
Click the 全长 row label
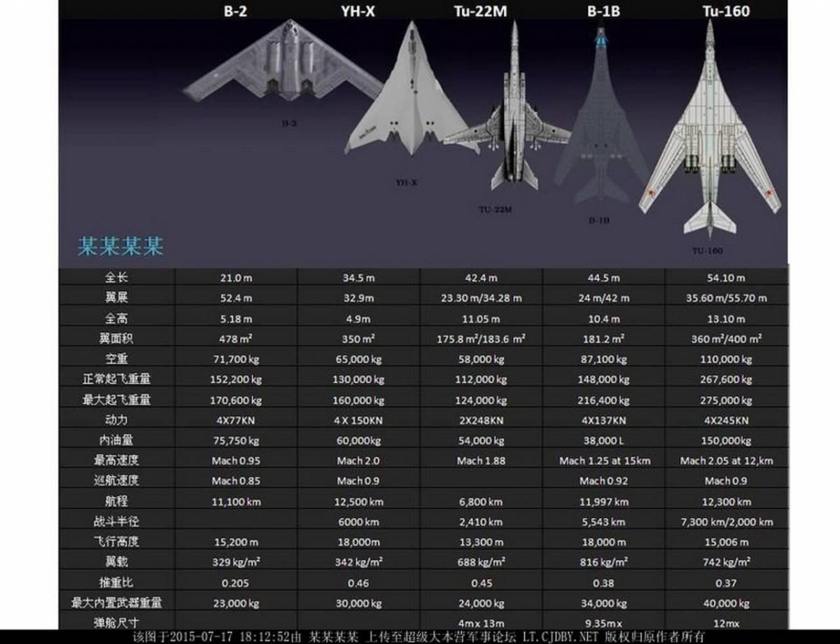pos(116,278)
